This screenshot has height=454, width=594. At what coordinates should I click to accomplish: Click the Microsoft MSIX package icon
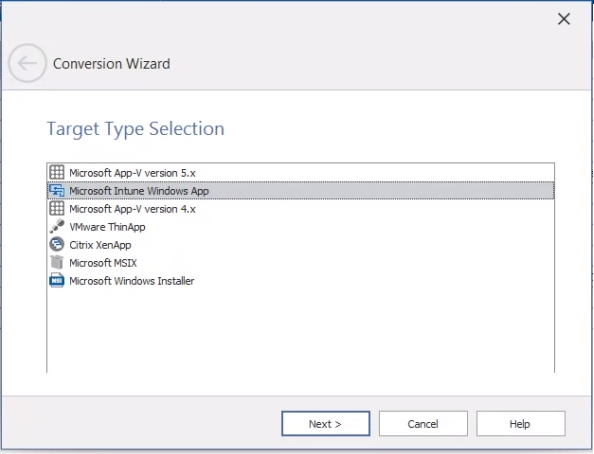click(57, 262)
